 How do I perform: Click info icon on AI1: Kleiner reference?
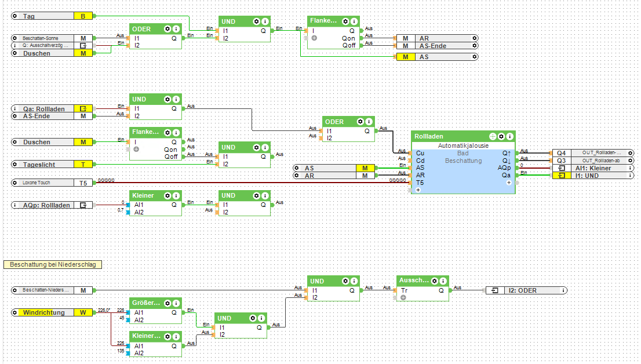[x=631, y=168]
